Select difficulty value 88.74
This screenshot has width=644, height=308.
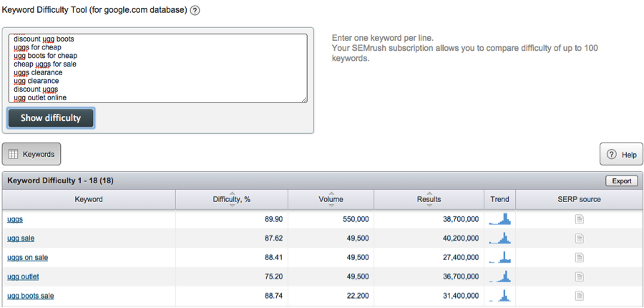273,296
